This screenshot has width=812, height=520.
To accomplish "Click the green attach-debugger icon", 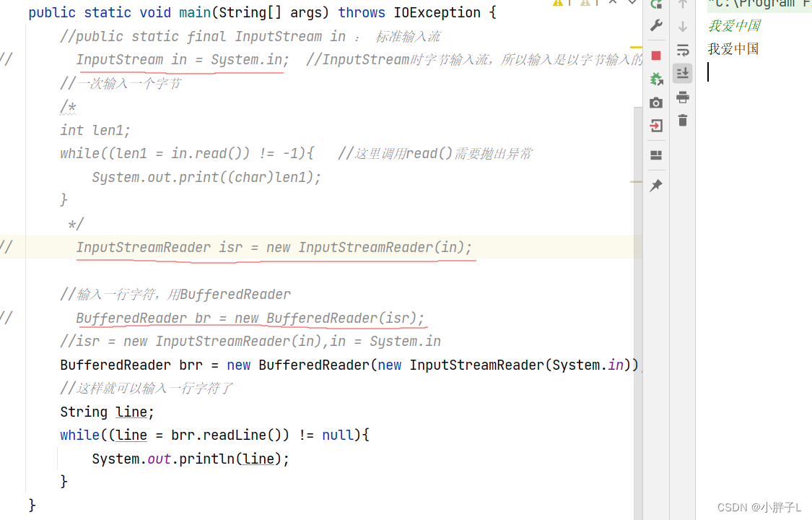I will [656, 79].
